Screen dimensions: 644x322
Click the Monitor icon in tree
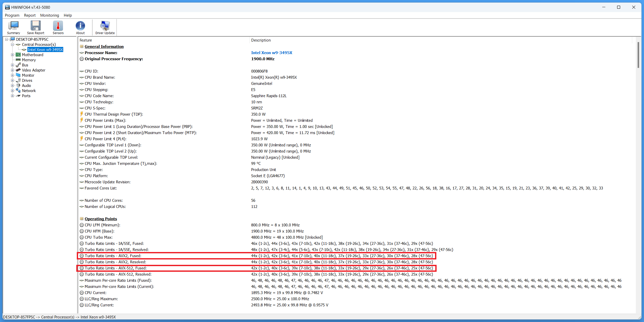coord(18,75)
